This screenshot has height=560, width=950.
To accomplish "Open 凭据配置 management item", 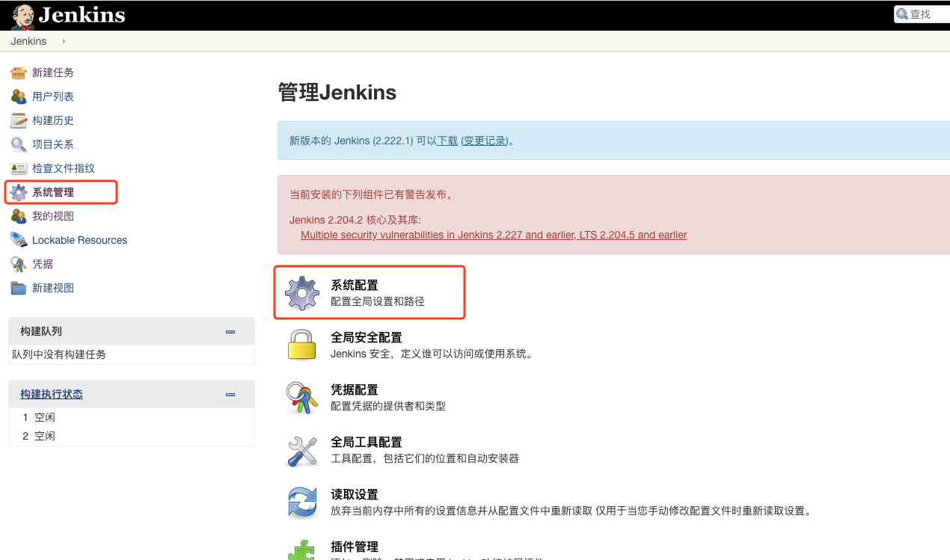I will pos(355,390).
